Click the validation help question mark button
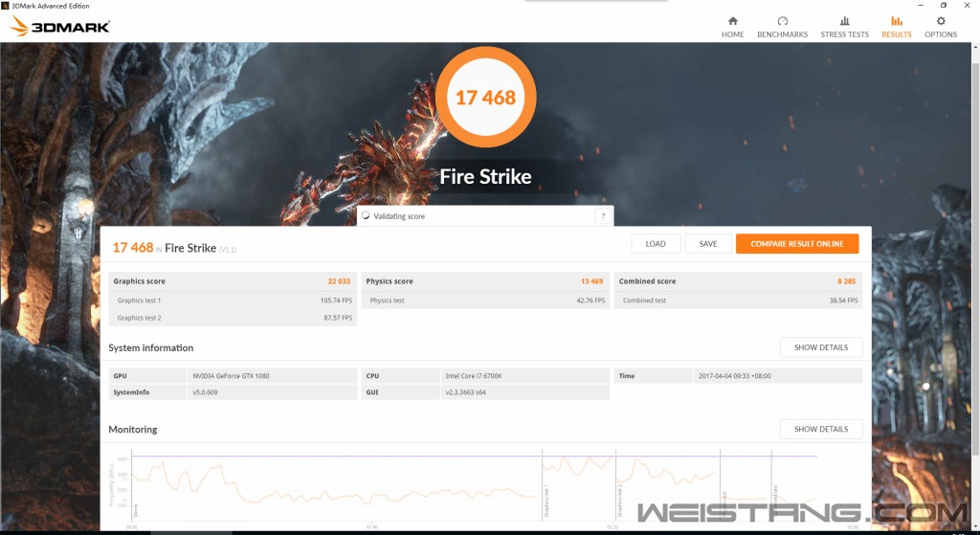 603,216
